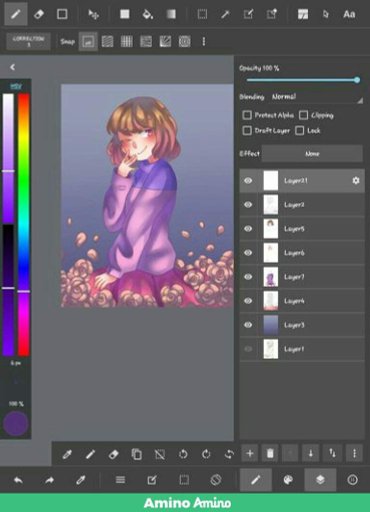Delete layer using trash icon
Screen dimensions: 370x512
270,453
